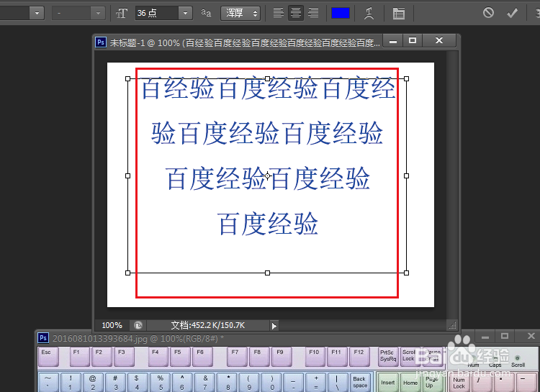
Task: Cancel the current text edits
Action: coord(488,13)
